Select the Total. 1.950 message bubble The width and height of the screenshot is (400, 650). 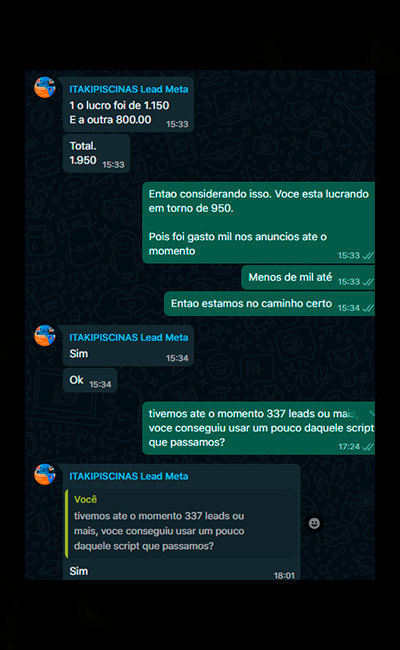[97, 153]
